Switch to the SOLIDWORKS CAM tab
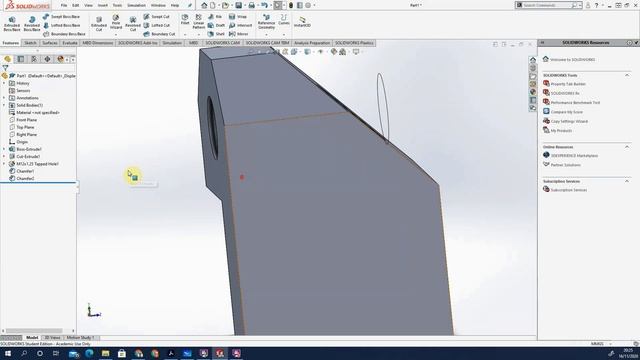 [222, 43]
